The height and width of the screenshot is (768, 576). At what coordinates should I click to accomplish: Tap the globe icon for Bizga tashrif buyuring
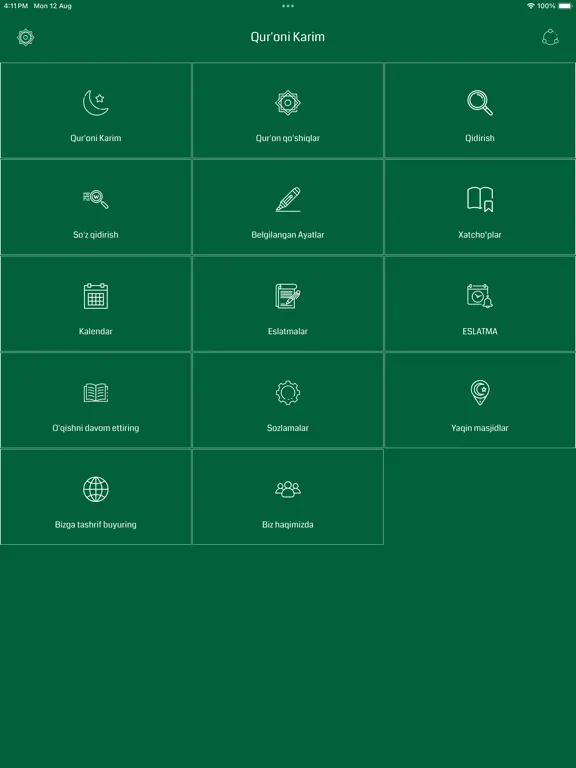click(x=96, y=489)
